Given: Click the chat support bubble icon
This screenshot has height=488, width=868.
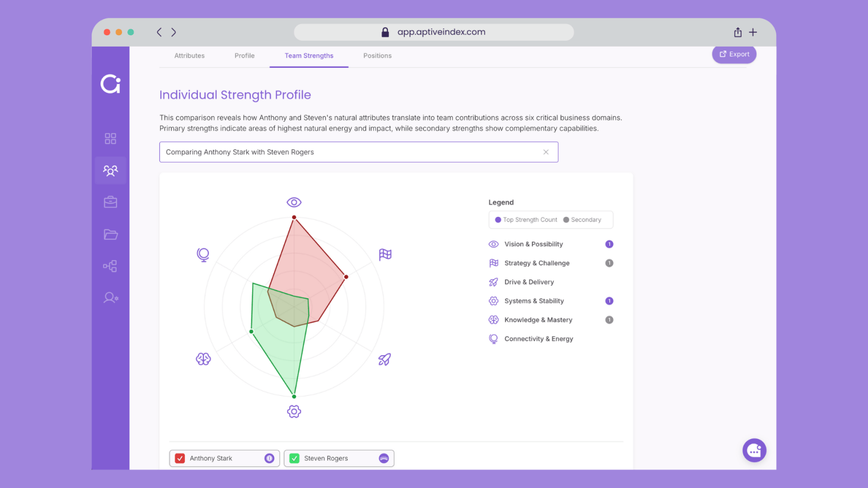Looking at the screenshot, I should [754, 450].
